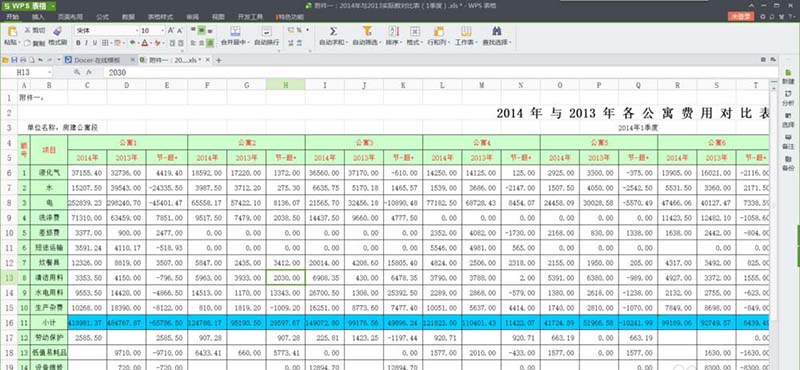
Task: Click the 小计 subtotal label cell
Action: click(x=49, y=323)
